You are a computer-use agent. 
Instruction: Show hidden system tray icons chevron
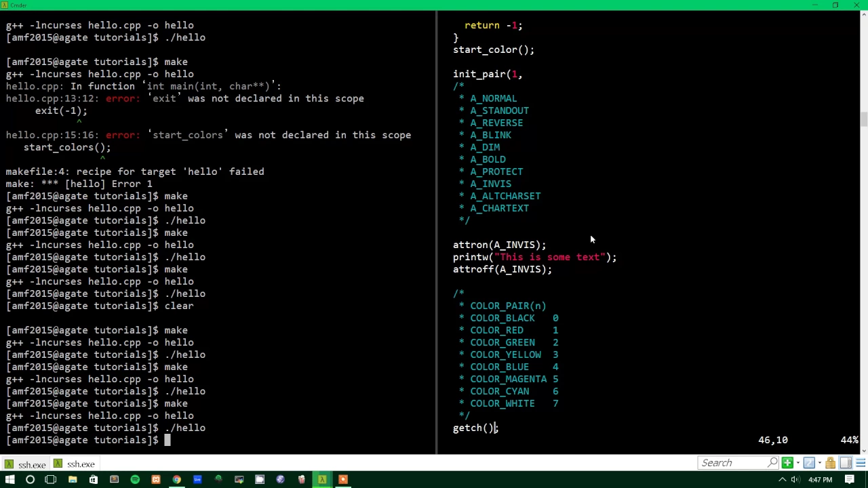click(783, 480)
